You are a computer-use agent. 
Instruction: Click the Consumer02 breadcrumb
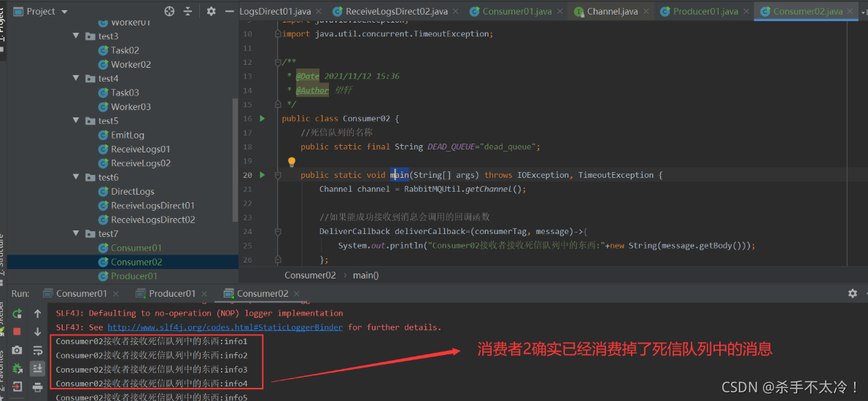pyautogui.click(x=310, y=275)
